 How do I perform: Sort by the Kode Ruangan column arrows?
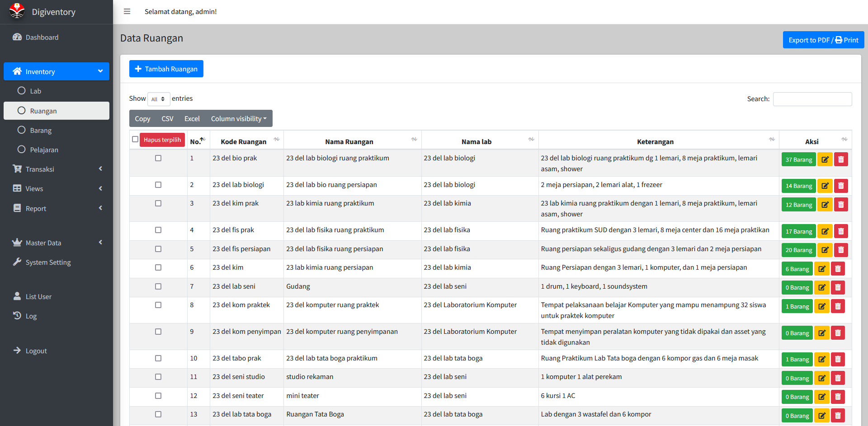click(276, 140)
